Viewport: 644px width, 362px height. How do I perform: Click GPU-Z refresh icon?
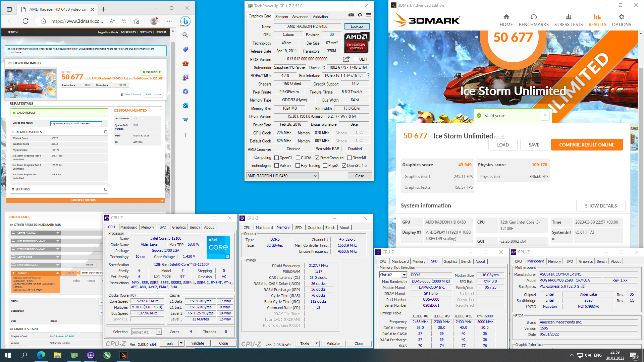(360, 15)
